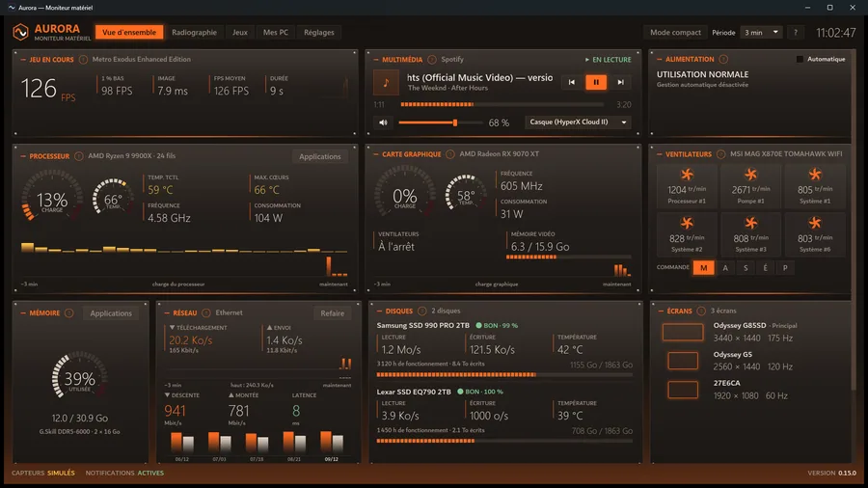This screenshot has height=488, width=868.
Task: Select the 06/12 speed test bar
Action: coord(182,442)
